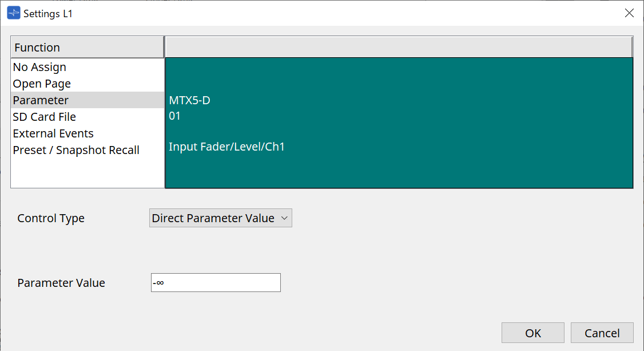Select the "Parameter" function entry
The width and height of the screenshot is (644, 351).
click(40, 100)
